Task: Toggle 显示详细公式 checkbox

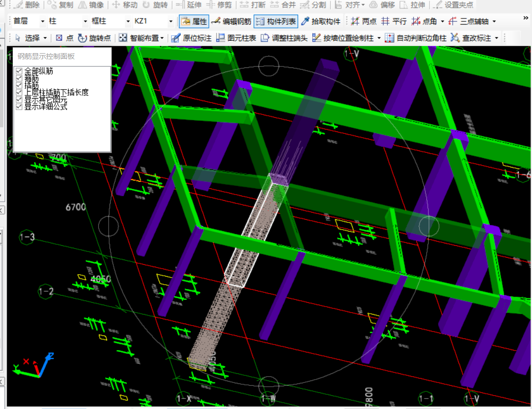Action: [x=19, y=106]
